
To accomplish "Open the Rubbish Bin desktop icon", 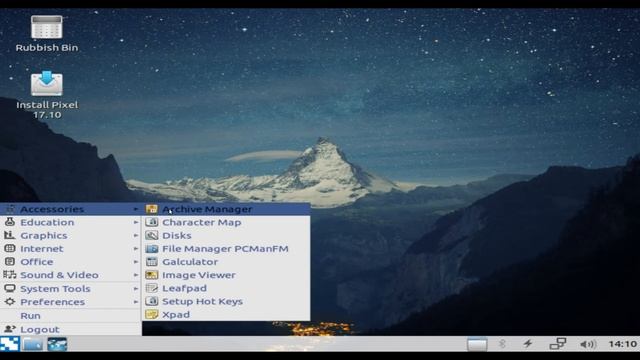I will (47, 33).
